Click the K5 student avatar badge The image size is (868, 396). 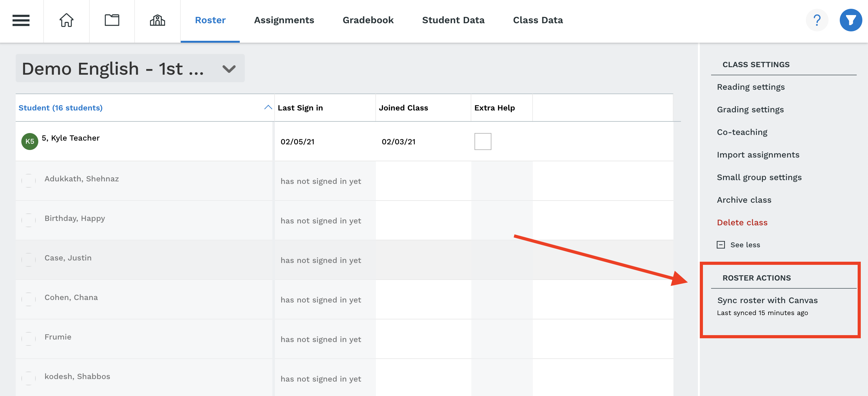click(29, 141)
